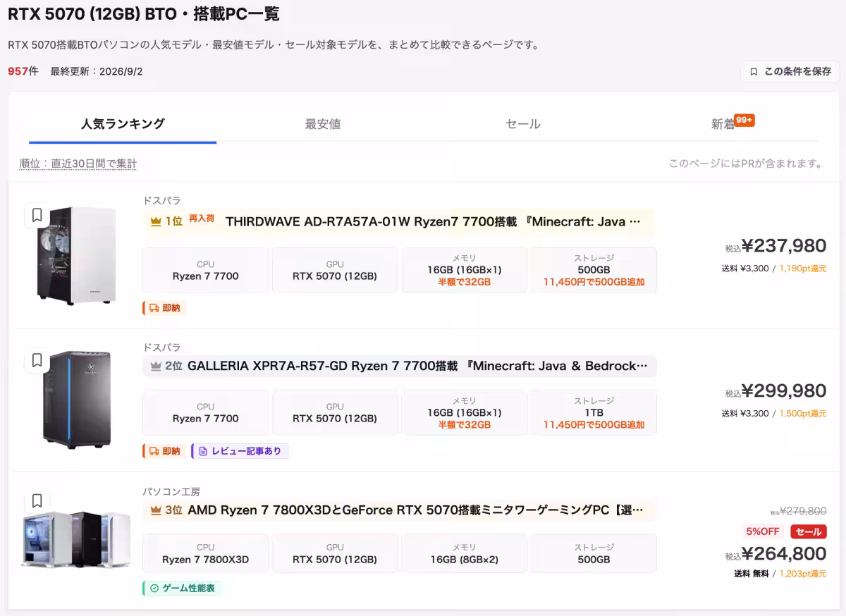846x616 pixels.
Task: Click the crown icon beside 2位
Action: click(x=156, y=366)
